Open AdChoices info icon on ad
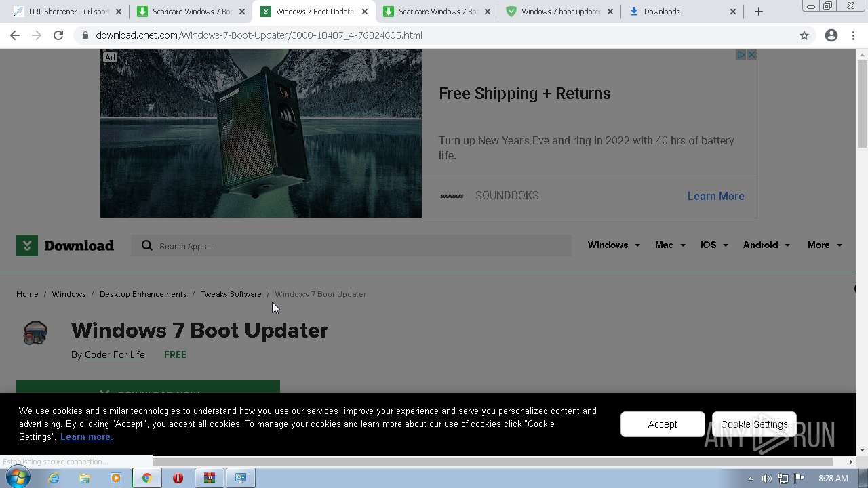The image size is (868, 488). pyautogui.click(x=741, y=55)
